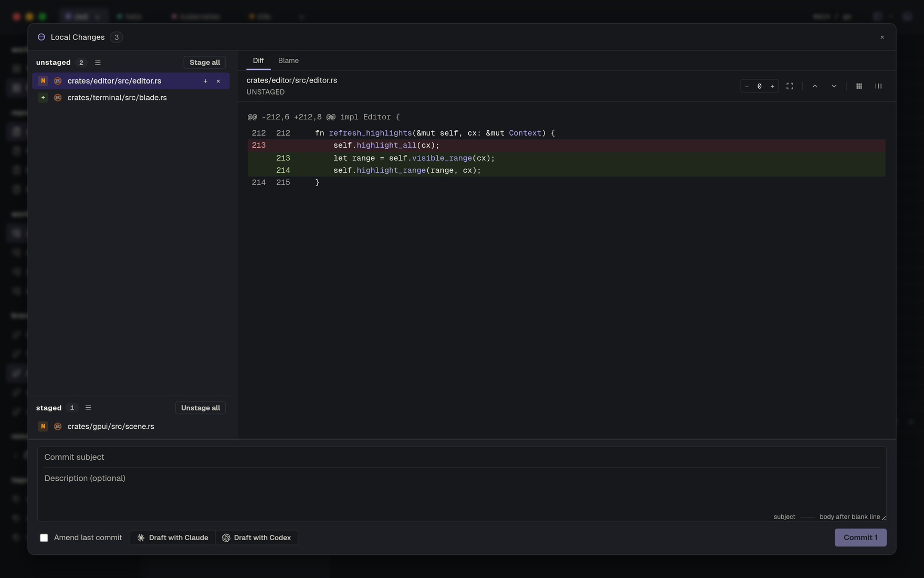Click the author avatar on blade.rs row
The width and height of the screenshot is (924, 578).
[58, 98]
